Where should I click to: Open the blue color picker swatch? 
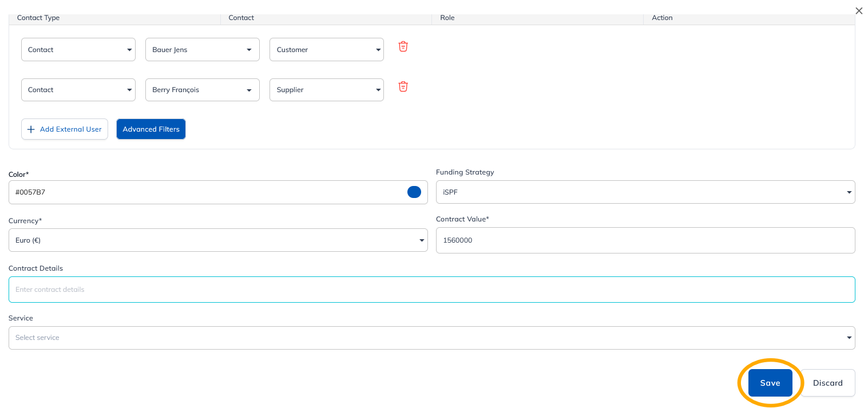pyautogui.click(x=414, y=192)
